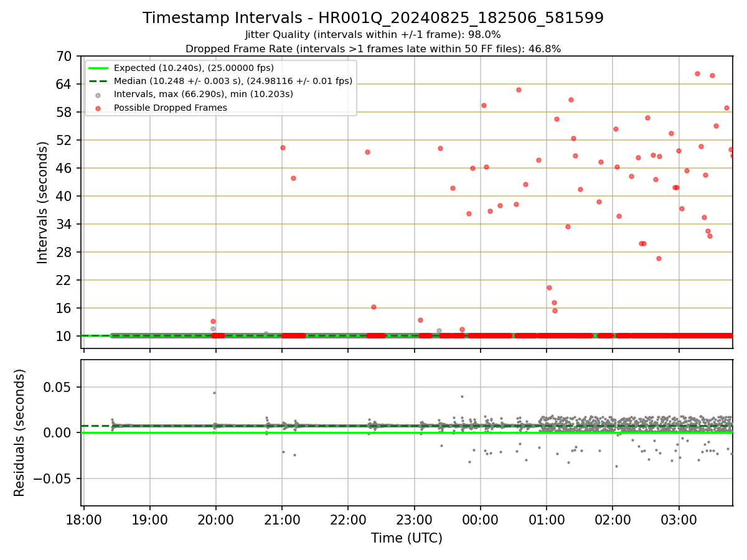Click x-axis tick label '18:00'
747x560 pixels.
pyautogui.click(x=84, y=519)
